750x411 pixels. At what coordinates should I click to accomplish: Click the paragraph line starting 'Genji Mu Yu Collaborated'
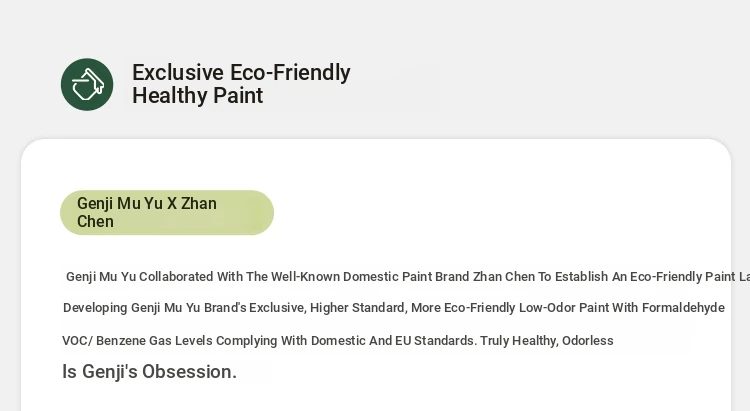click(400, 277)
